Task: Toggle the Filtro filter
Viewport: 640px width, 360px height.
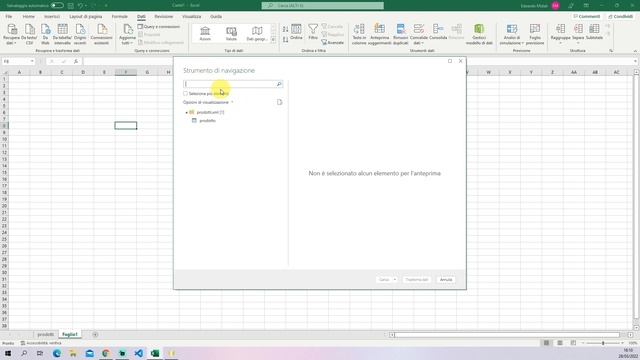Action: pos(313,32)
